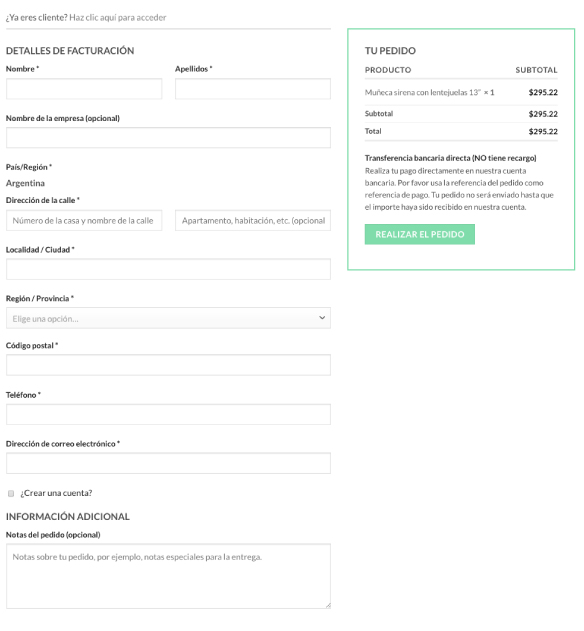584x631 pixels.
Task: Click the 'Haz clic aquí para acceder' link
Action: point(118,17)
